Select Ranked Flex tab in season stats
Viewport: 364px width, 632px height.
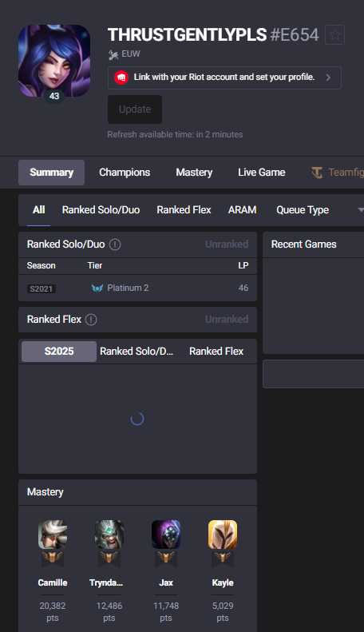[216, 351]
